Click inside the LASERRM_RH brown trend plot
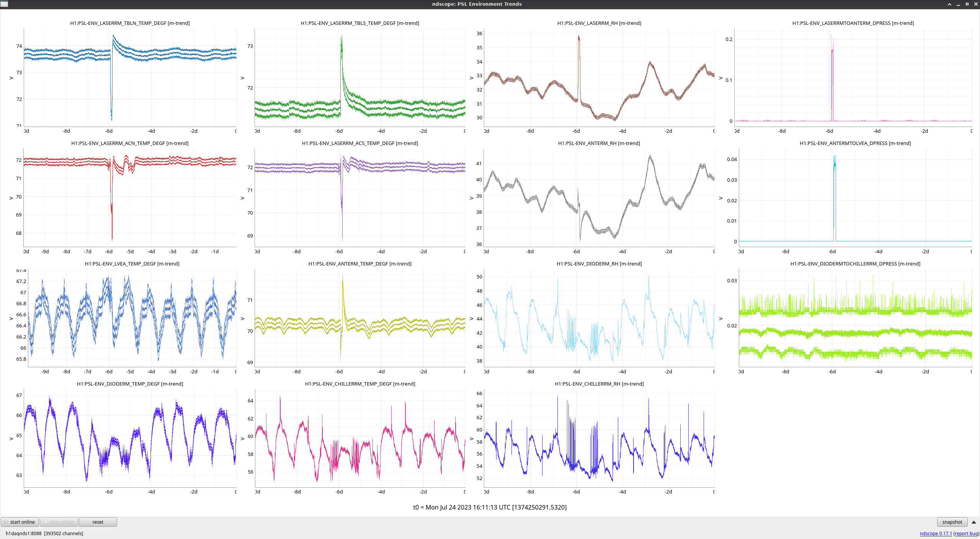Screen dimensions: 980x539 (599, 77)
